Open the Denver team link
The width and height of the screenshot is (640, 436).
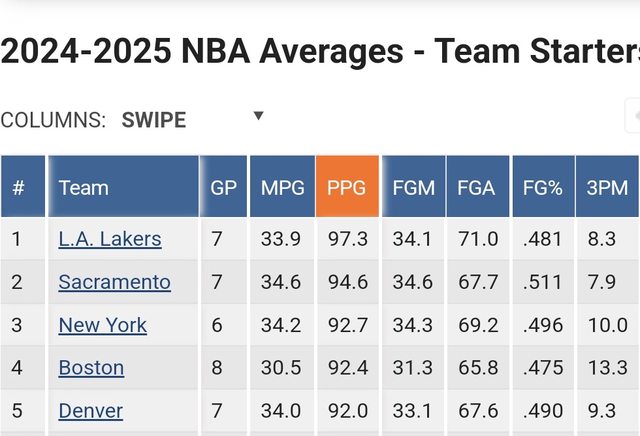click(90, 411)
